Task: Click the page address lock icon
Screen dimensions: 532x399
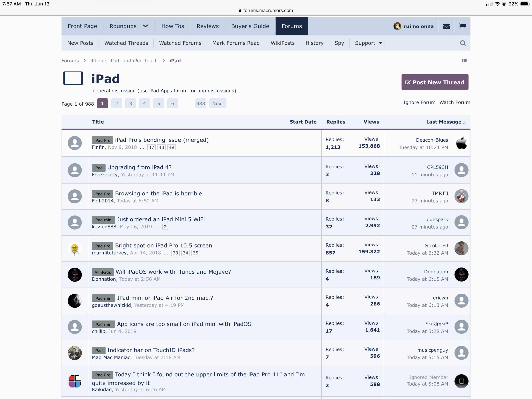Action: (240, 10)
